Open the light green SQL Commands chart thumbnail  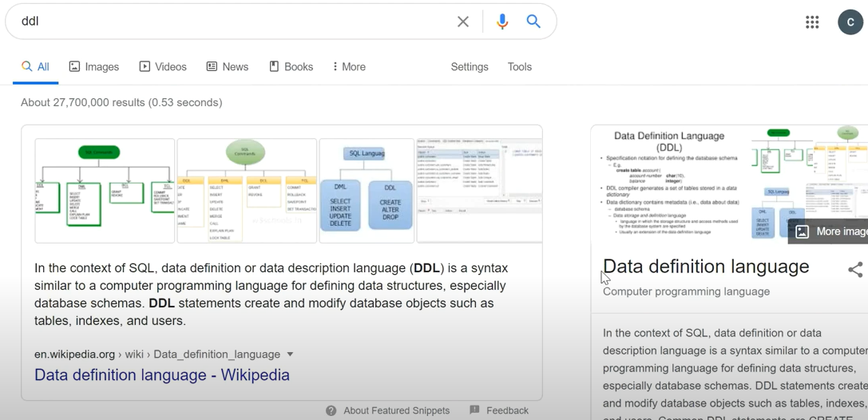click(x=248, y=191)
